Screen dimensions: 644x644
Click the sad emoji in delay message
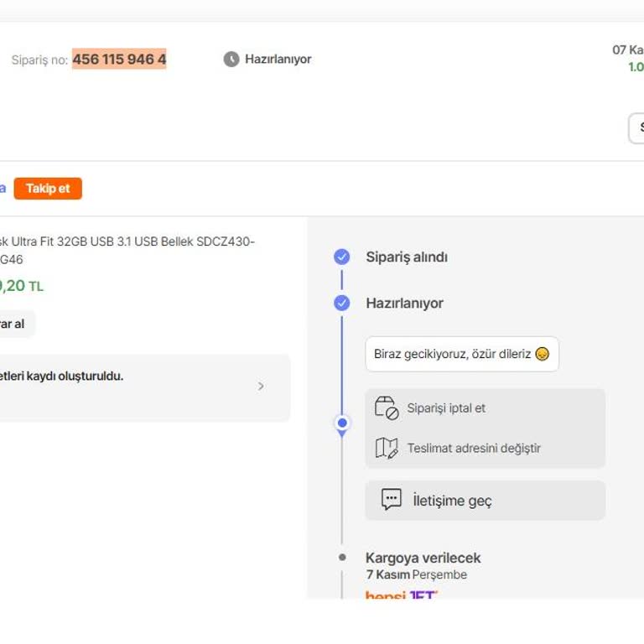[x=543, y=354]
